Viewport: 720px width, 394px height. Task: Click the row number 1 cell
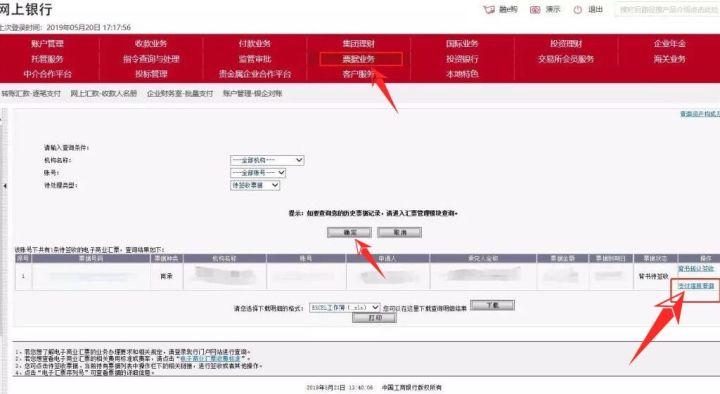coord(23,276)
